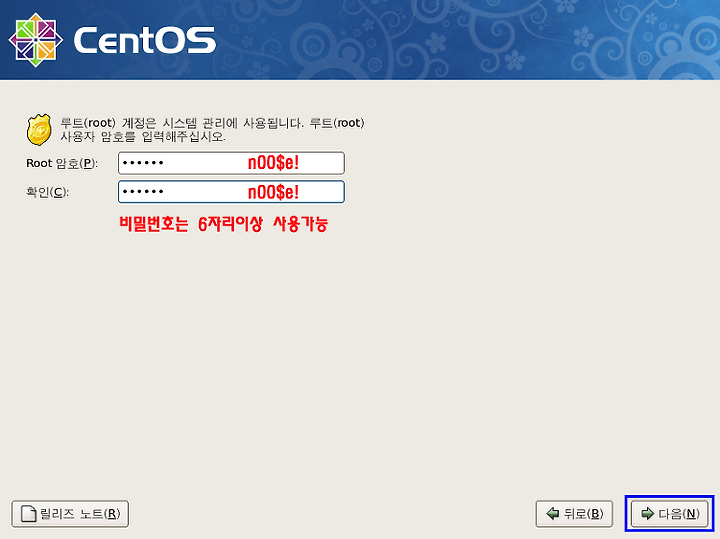The width and height of the screenshot is (720, 539).
Task: Click the 확인(C) label
Action: coord(47,192)
